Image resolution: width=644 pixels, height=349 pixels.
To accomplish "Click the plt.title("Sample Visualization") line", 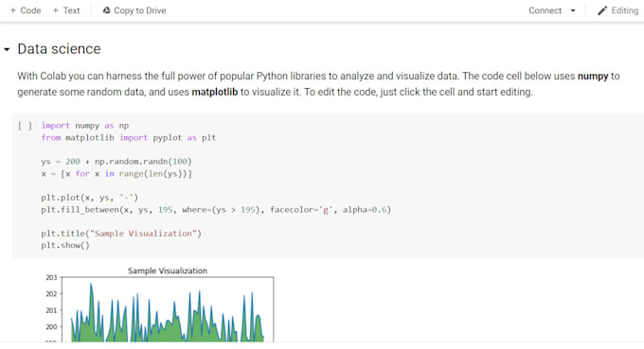I will (121, 234).
